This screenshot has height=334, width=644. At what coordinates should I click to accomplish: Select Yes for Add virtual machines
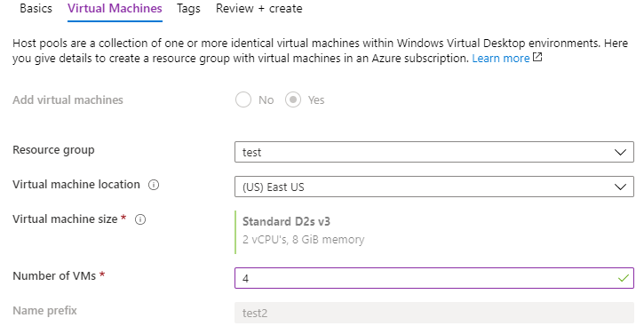[293, 99]
